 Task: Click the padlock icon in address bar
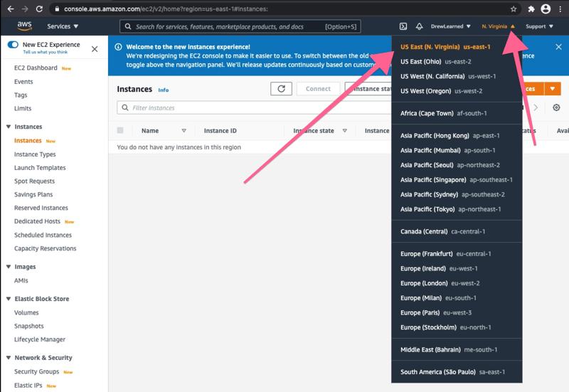pos(57,9)
